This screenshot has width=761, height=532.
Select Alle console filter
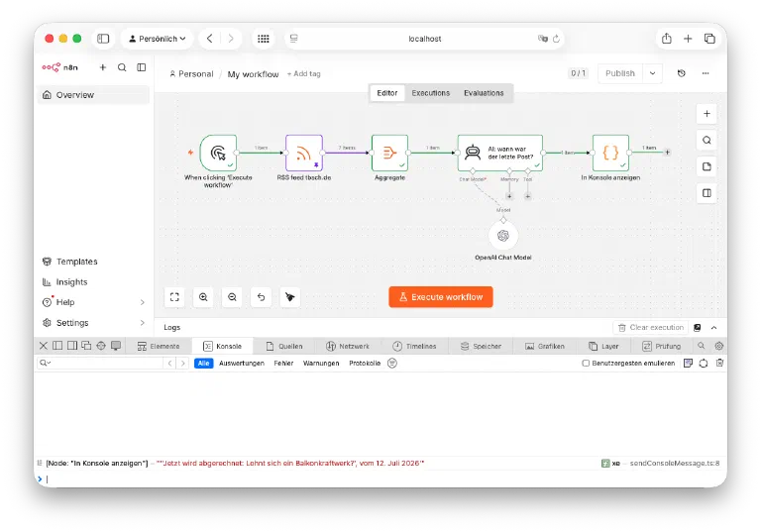pos(204,363)
